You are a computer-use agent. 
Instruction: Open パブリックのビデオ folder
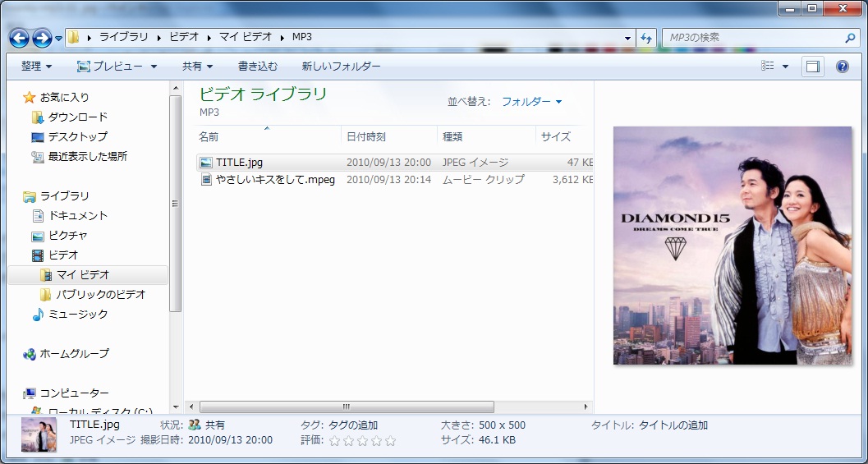pyautogui.click(x=101, y=295)
